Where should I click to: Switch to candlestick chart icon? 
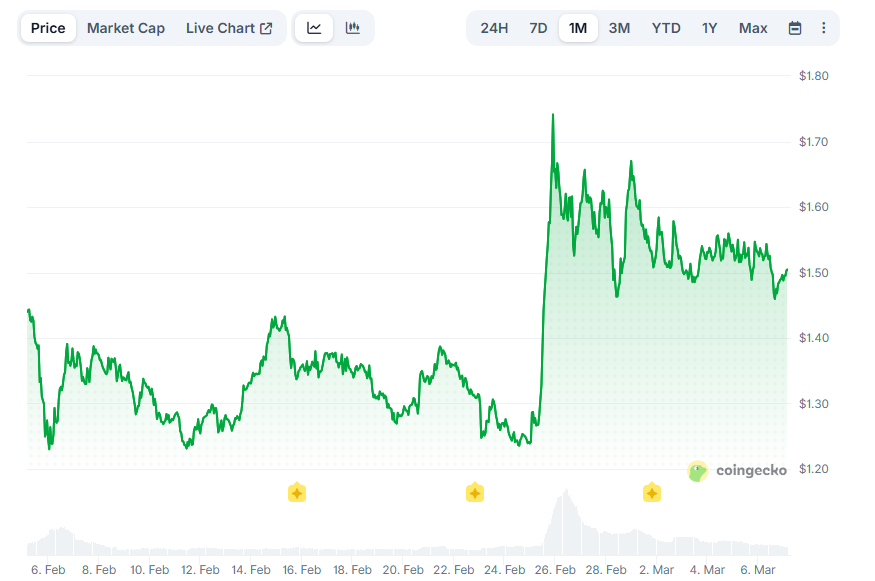tap(353, 28)
